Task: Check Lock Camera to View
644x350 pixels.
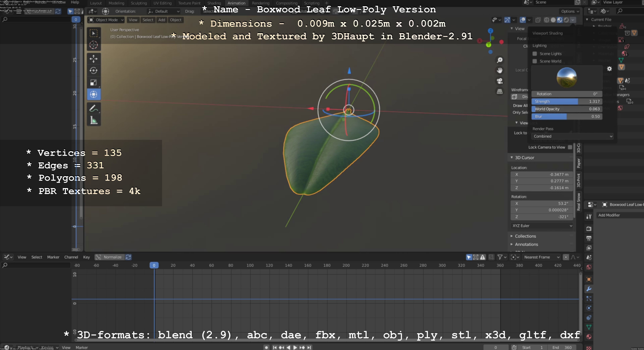Action: pyautogui.click(x=570, y=147)
